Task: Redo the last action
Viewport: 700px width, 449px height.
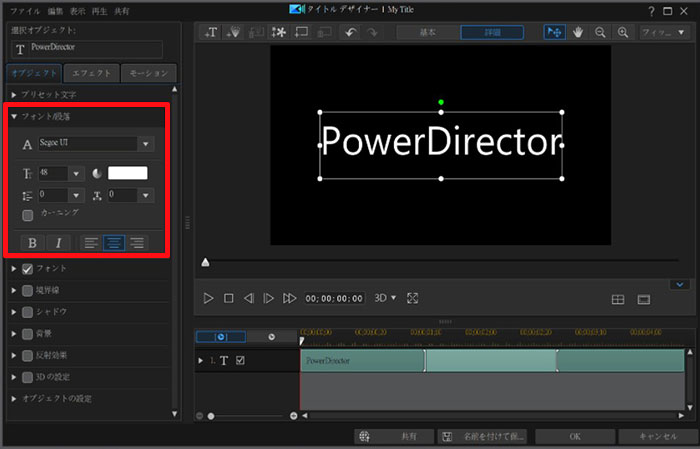Action: pyautogui.click(x=372, y=32)
